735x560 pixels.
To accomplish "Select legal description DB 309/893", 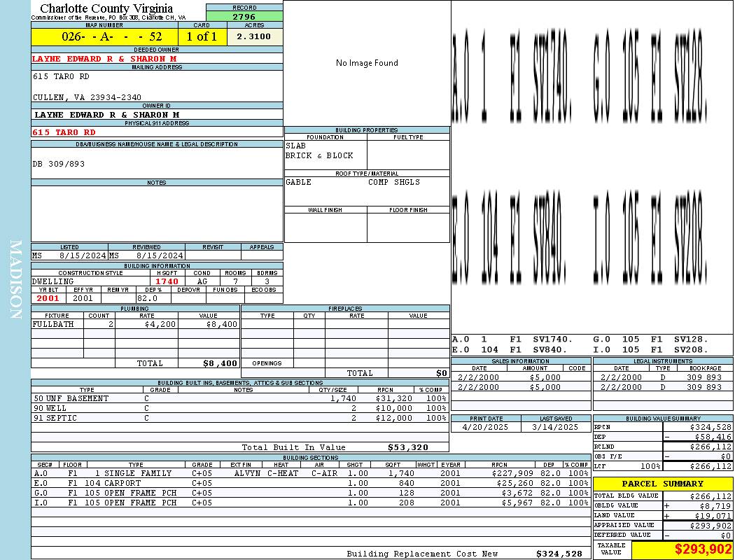I will pos(59,164).
